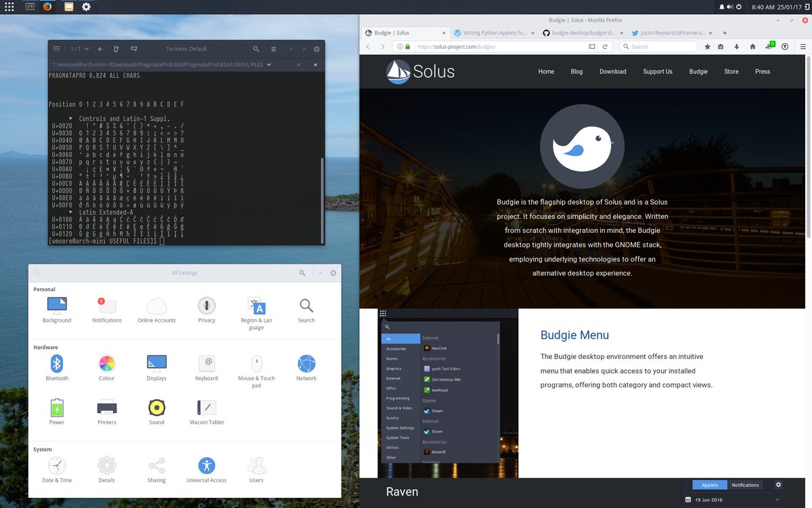Add a new Terminix session with plus
The image size is (812, 508).
pyautogui.click(x=99, y=49)
